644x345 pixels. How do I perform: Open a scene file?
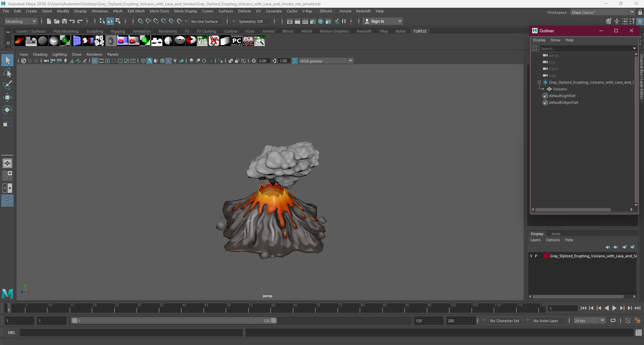(x=57, y=21)
